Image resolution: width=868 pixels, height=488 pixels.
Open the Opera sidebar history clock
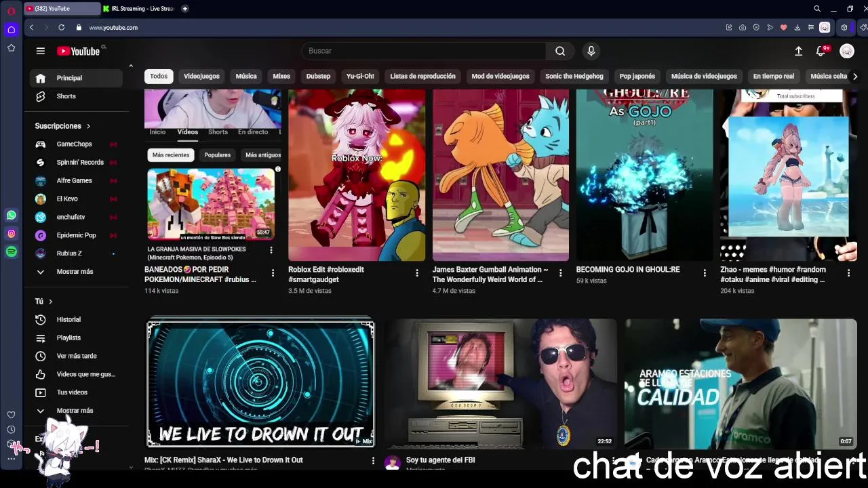point(11,430)
